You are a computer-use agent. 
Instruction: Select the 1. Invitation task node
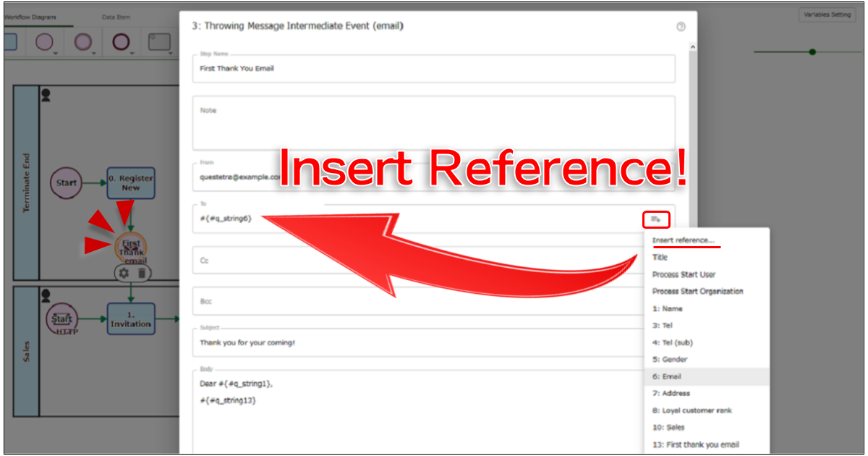131,319
